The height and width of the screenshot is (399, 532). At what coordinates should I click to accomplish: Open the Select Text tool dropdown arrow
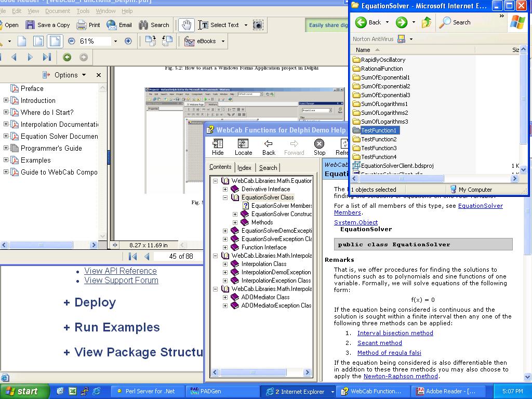click(246, 25)
